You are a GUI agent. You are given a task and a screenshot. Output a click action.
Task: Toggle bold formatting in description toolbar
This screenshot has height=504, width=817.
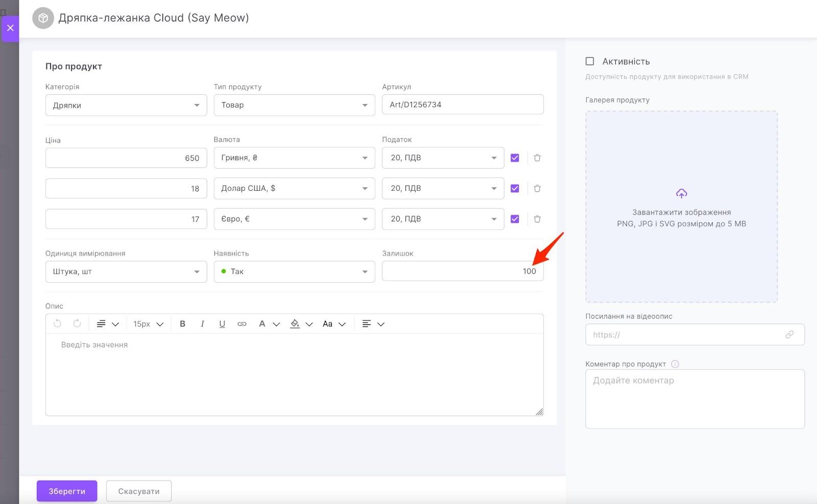tap(182, 324)
